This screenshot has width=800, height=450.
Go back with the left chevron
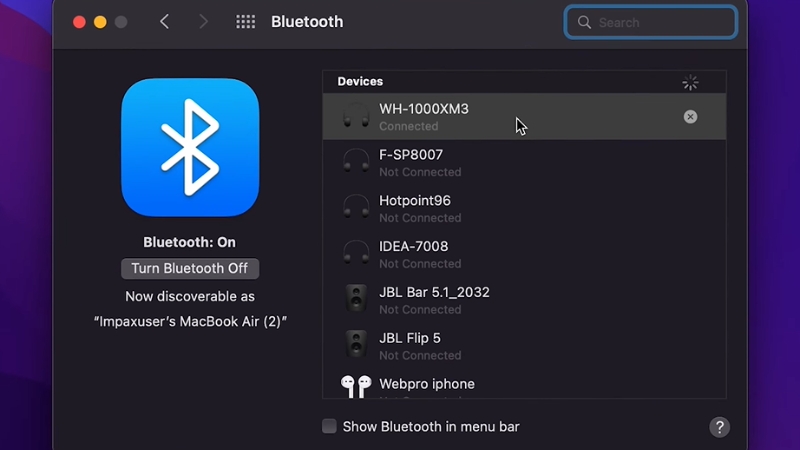point(164,22)
